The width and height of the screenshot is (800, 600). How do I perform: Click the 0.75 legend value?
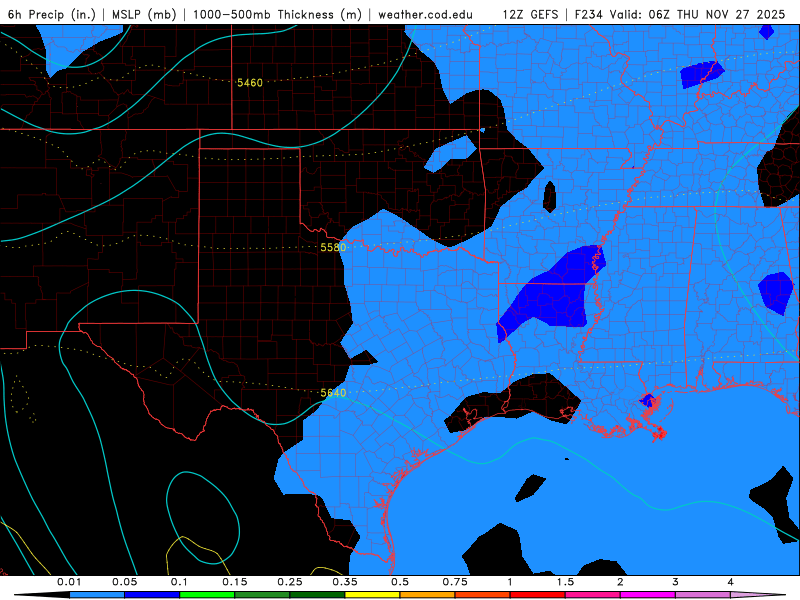coord(455,582)
